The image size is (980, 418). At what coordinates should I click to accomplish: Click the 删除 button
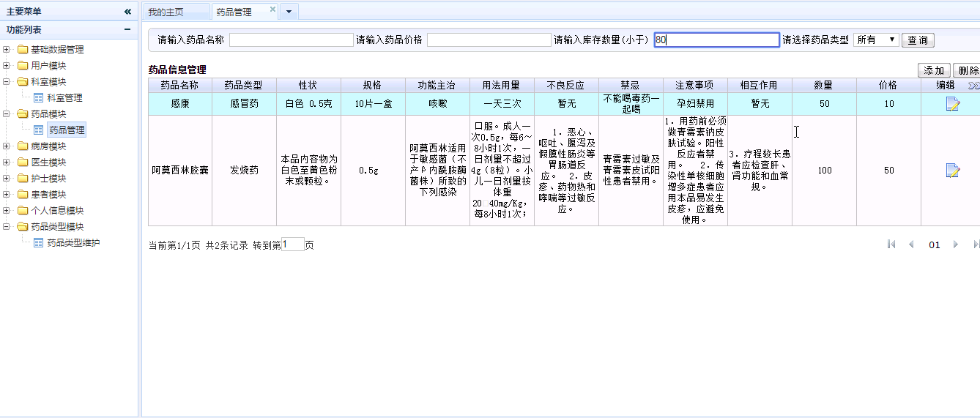(x=968, y=70)
